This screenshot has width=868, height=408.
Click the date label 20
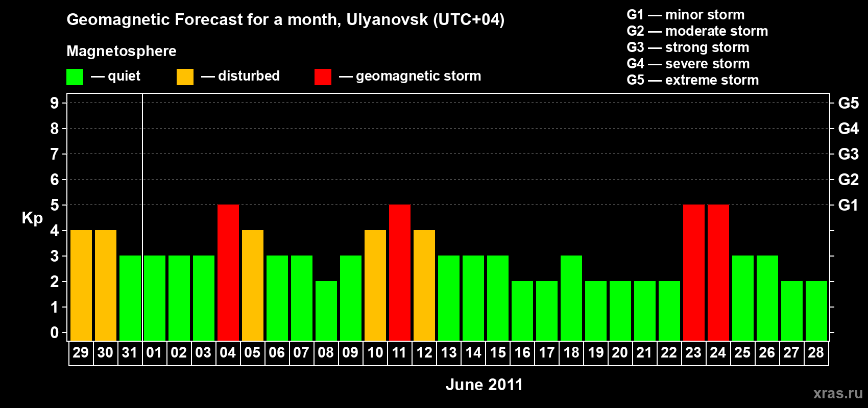[x=620, y=352]
